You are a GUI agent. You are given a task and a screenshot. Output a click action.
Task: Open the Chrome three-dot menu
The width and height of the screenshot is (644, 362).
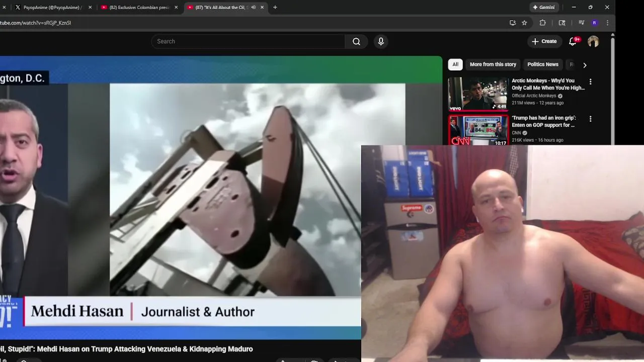(607, 23)
